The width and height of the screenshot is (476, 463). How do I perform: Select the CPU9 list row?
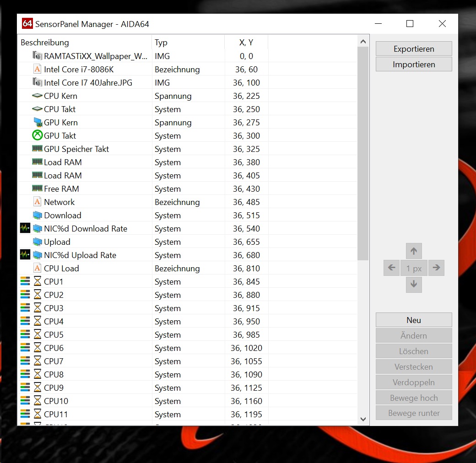pyautogui.click(x=187, y=388)
